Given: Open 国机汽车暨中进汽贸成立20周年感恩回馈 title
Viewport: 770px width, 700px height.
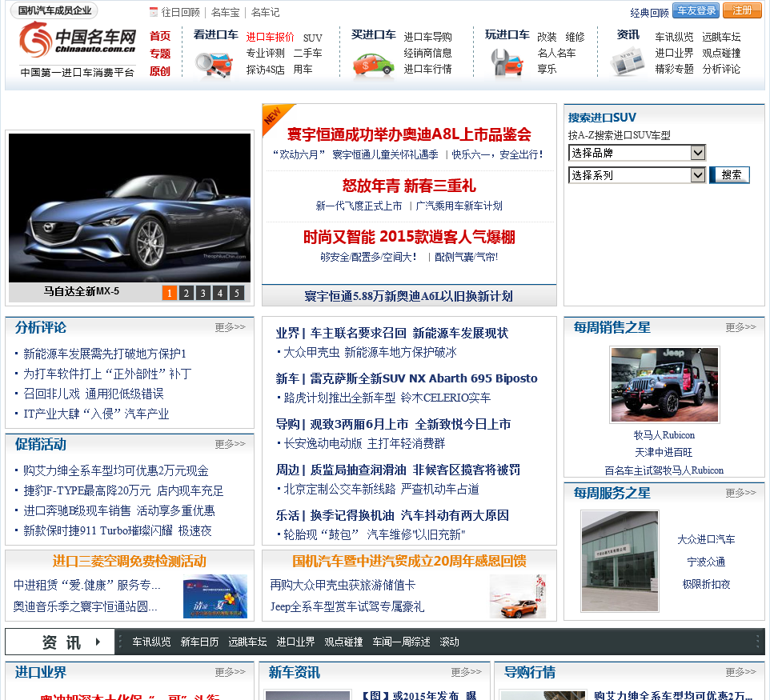Looking at the screenshot, I should click(409, 561).
